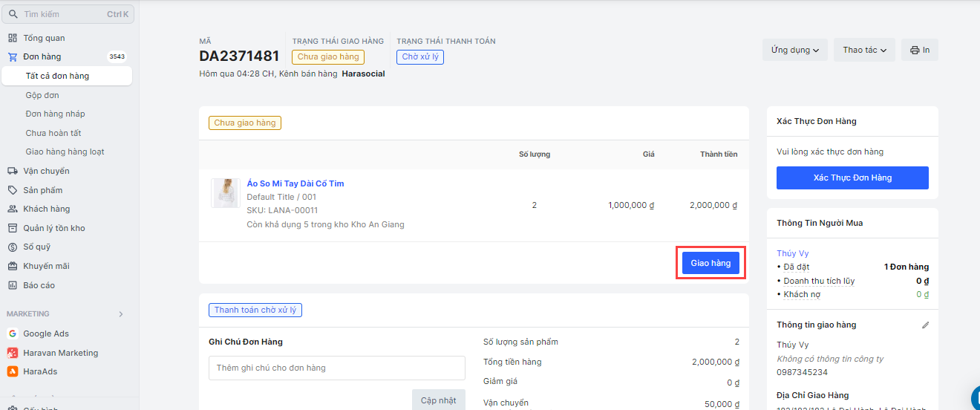The image size is (980, 410).
Task: Open the Thao tác dropdown
Action: click(x=864, y=50)
